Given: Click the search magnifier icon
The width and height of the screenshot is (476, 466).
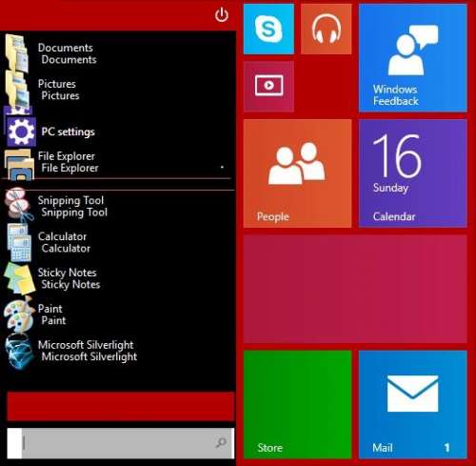Looking at the screenshot, I should 221,442.
